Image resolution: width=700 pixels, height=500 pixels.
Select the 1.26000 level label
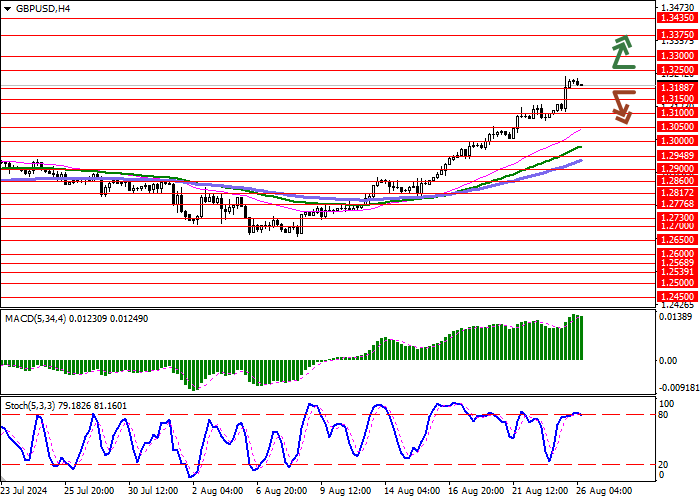tap(677, 254)
